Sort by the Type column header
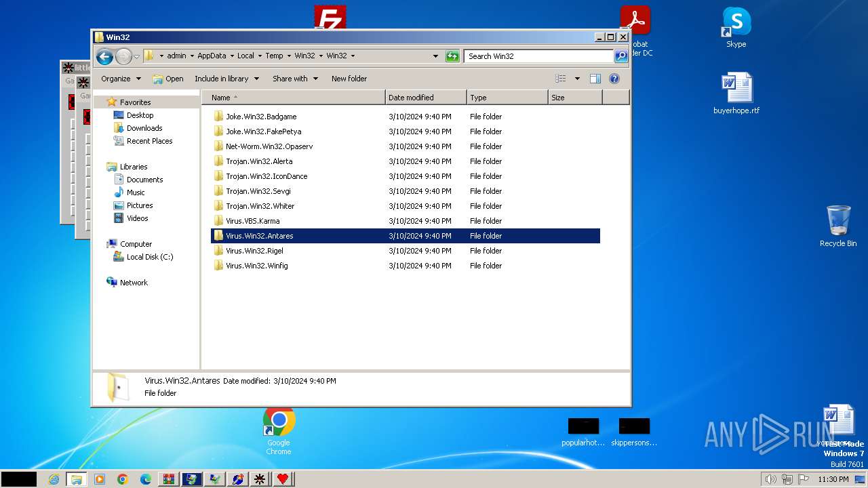This screenshot has height=488, width=868. 507,98
